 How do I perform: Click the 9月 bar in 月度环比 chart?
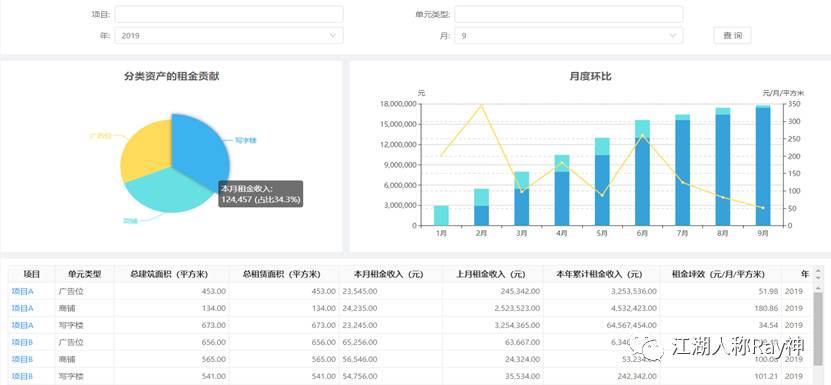coord(763,165)
